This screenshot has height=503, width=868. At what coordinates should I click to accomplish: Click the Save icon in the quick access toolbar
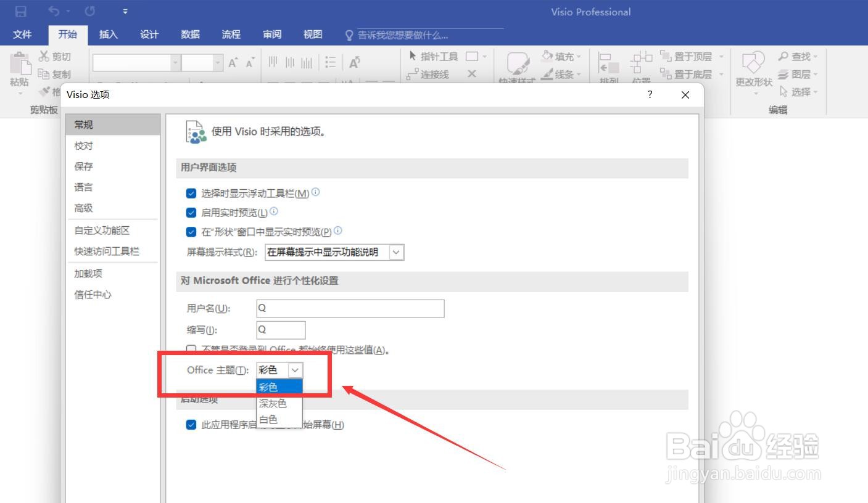tap(21, 12)
